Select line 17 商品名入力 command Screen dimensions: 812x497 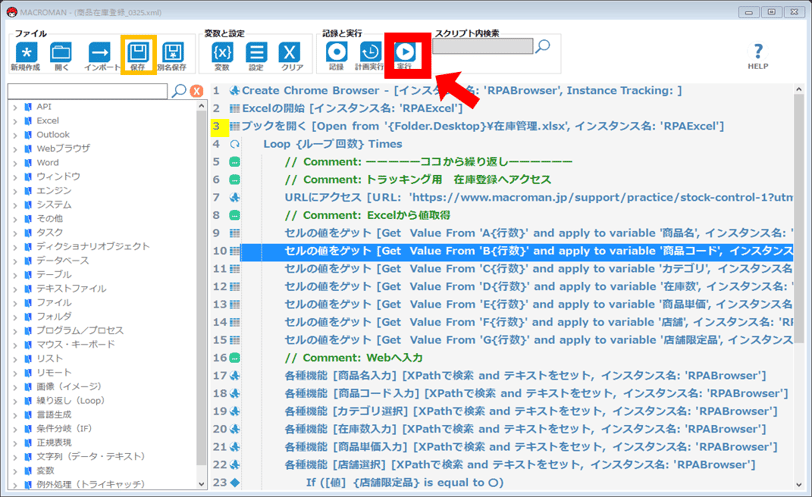(525, 375)
